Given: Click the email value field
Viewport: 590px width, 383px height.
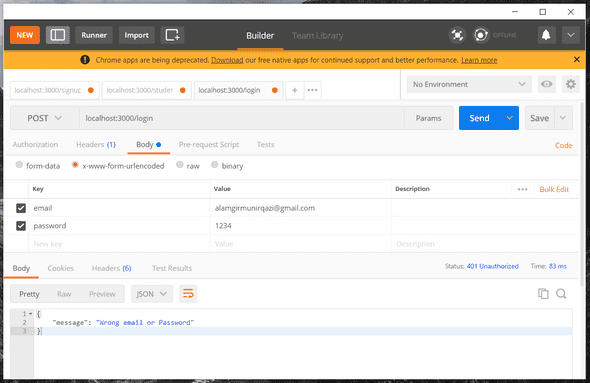Looking at the screenshot, I should tap(300, 208).
